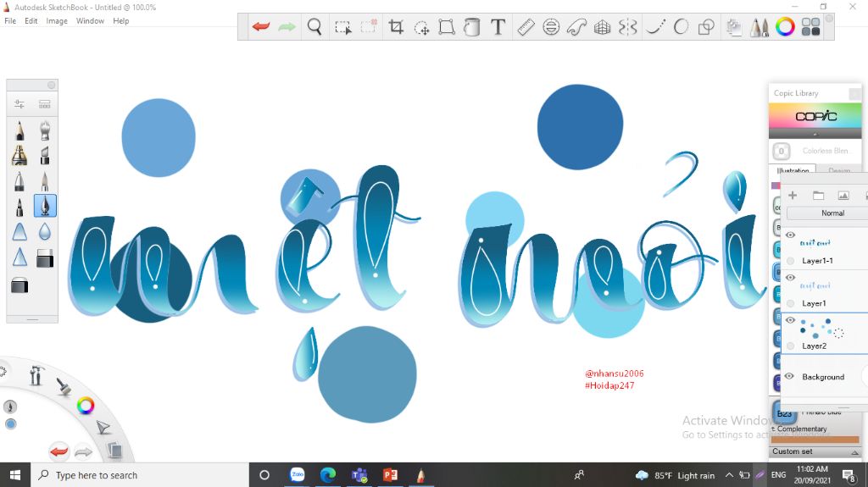
Task: Toggle the lock circle for Layer1
Action: 791,303
